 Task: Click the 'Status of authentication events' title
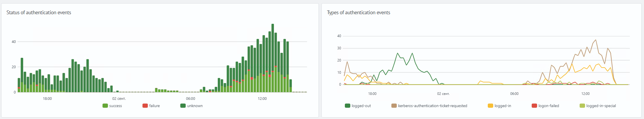pyautogui.click(x=39, y=12)
